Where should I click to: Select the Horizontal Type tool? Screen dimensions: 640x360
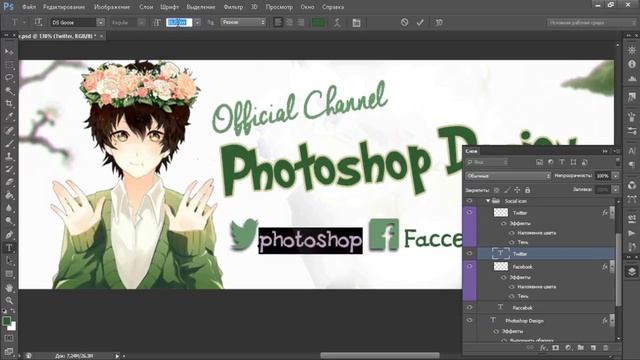[x=9, y=248]
